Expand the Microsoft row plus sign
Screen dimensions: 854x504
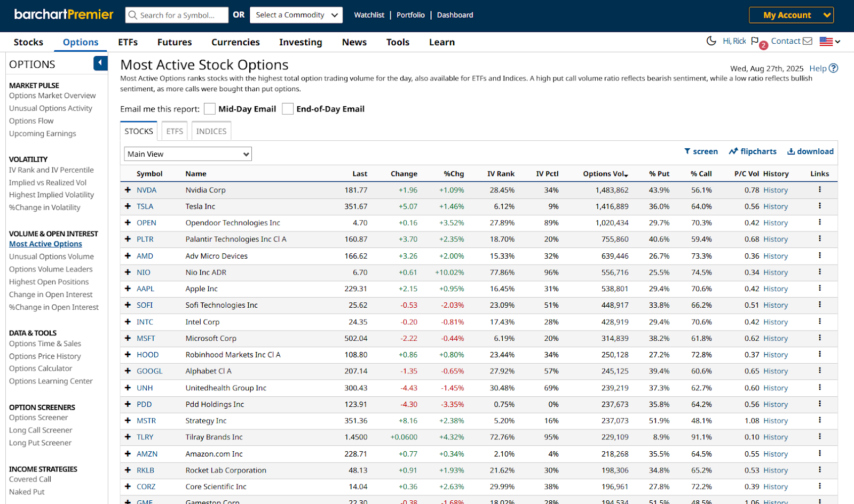(128, 338)
